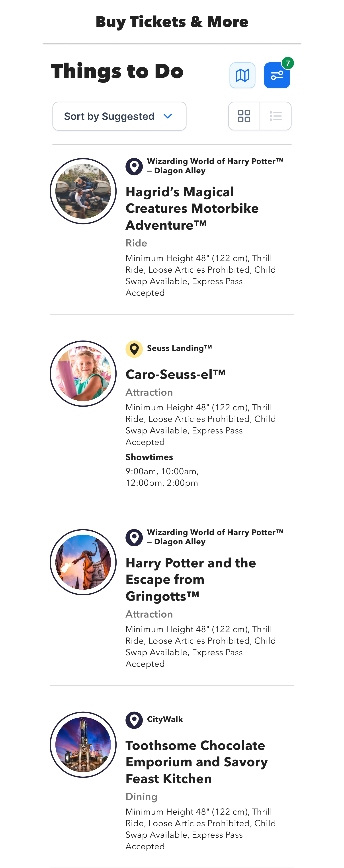Click the location pin beside Seuss Landing

coord(134,349)
